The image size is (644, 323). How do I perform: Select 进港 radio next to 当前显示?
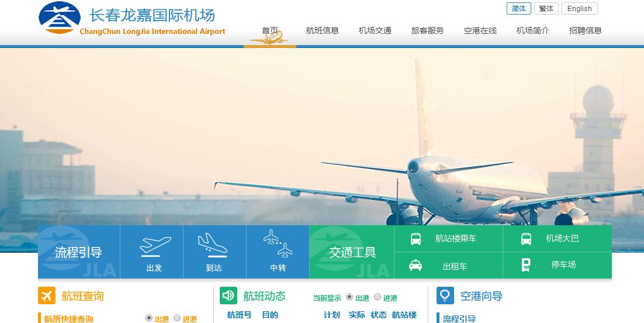click(x=378, y=297)
